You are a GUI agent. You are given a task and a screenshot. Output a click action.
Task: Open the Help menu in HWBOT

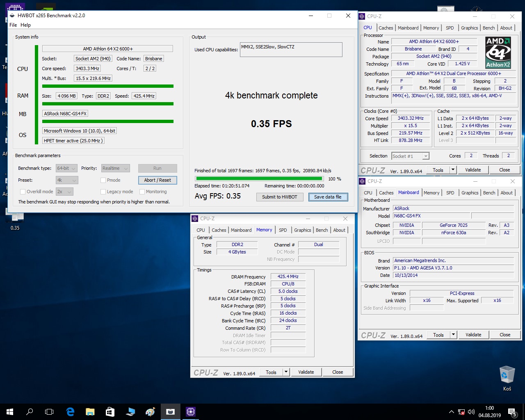click(25, 25)
